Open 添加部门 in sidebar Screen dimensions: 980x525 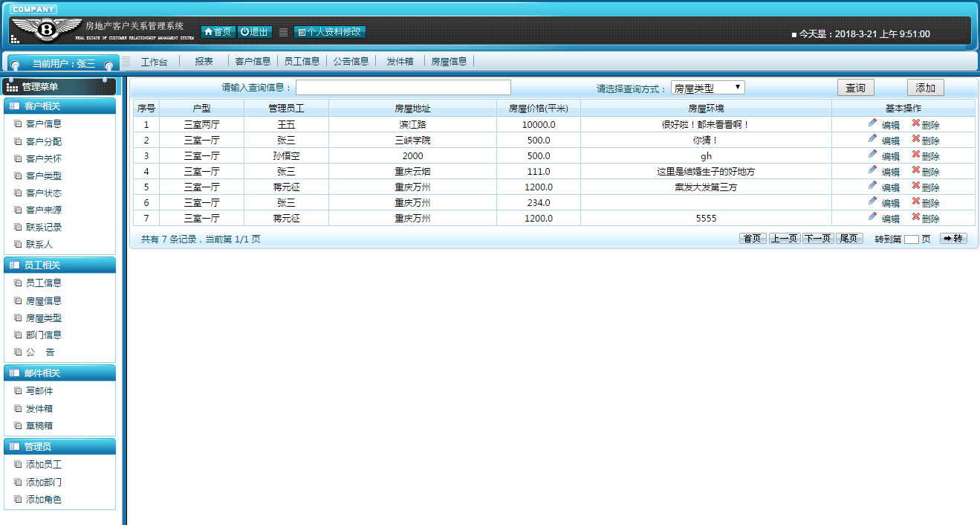44,482
